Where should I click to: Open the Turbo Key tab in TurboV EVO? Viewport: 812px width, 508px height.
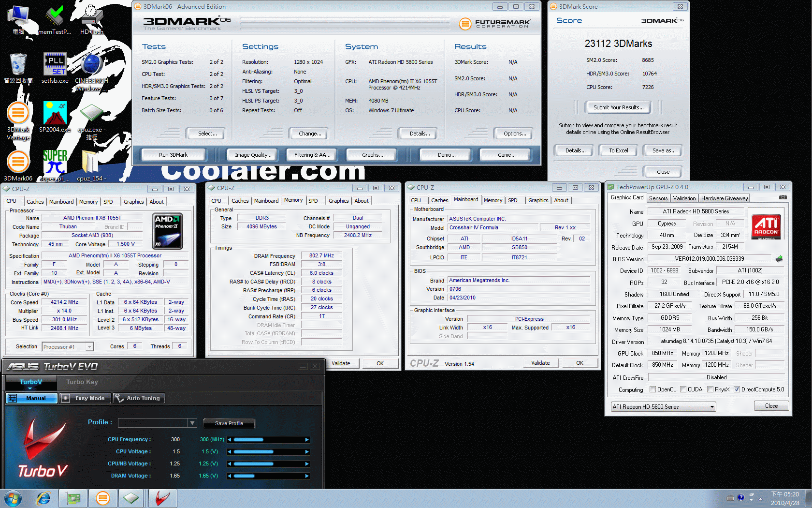[82, 382]
